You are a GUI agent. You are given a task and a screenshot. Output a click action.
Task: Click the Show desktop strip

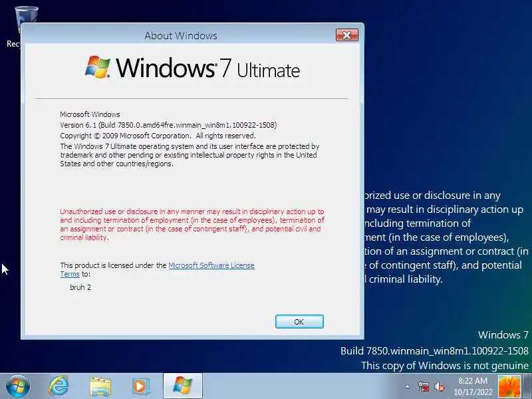pyautogui.click(x=527, y=386)
